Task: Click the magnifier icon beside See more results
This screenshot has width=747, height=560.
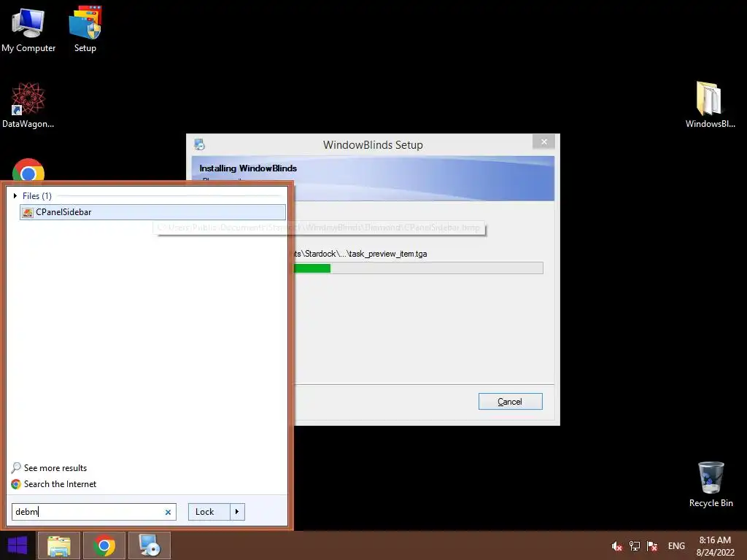Action: tap(16, 467)
